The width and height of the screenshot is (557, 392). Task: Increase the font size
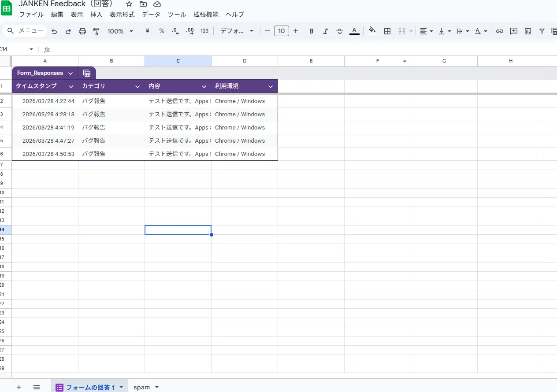[296, 31]
